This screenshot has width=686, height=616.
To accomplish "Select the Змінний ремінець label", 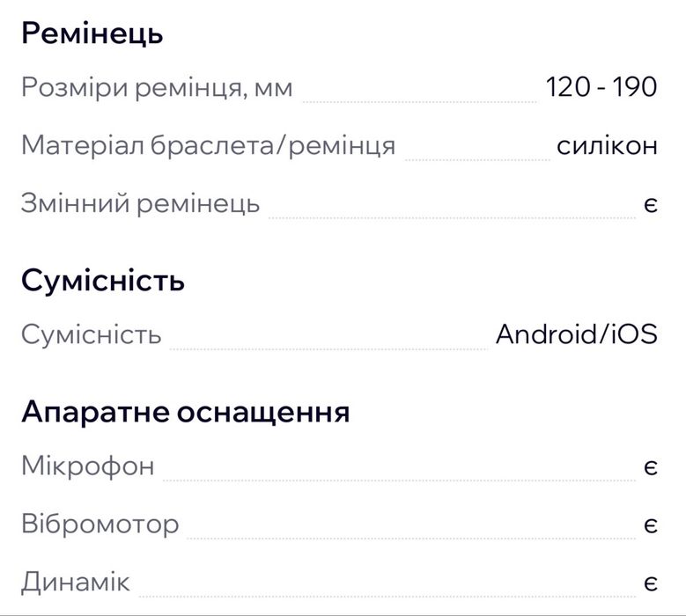I will [141, 203].
